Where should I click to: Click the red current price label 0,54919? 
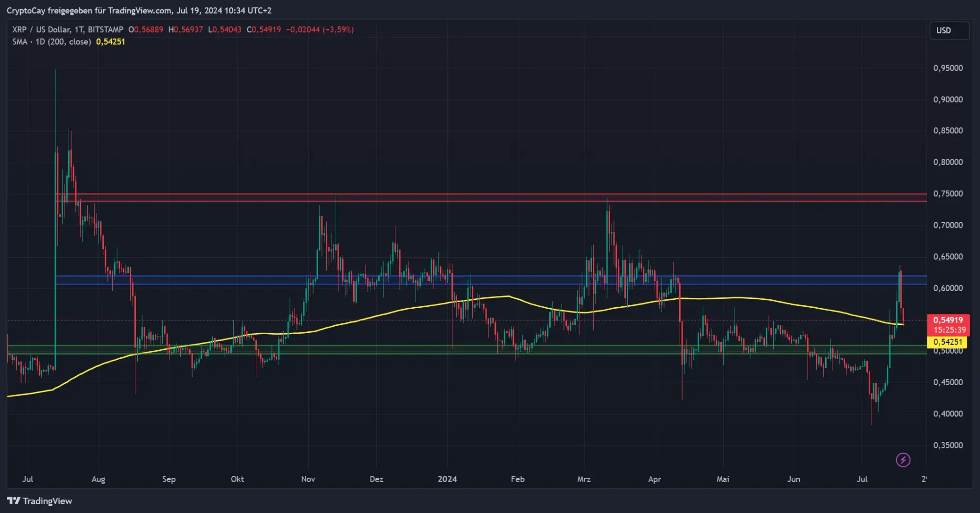(x=948, y=320)
